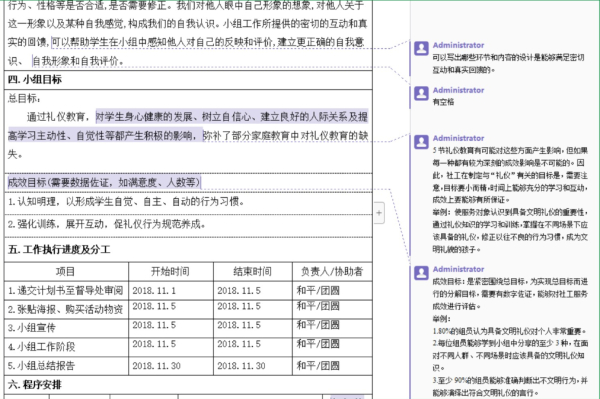600x399 pixels.
Task: Click the Administrator name above '有空格'
Action: 458,90
